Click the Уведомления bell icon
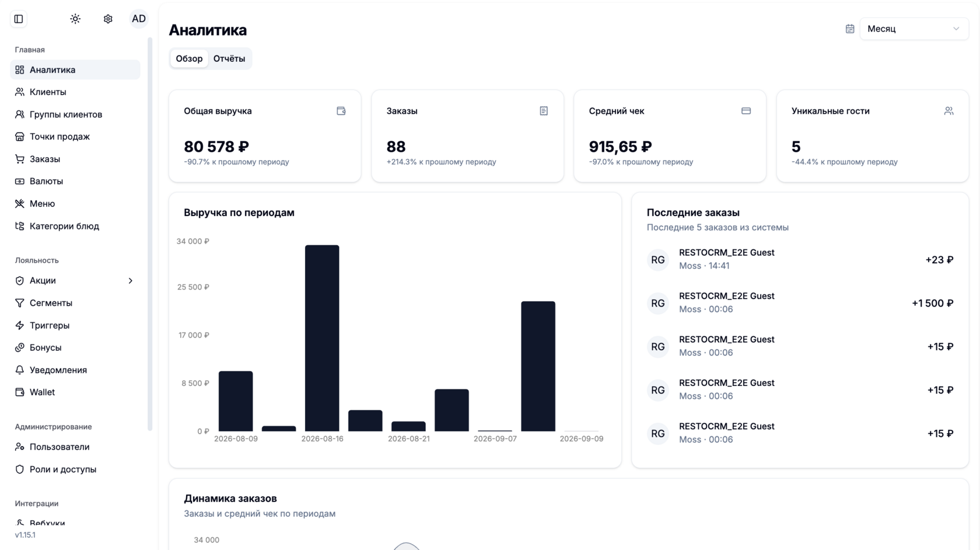This screenshot has width=980, height=550. click(x=20, y=370)
